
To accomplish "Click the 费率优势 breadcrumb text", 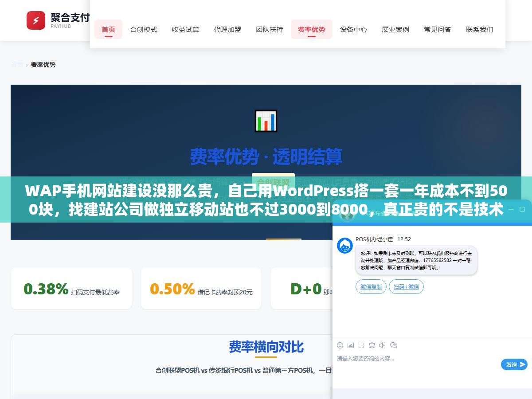I will [43, 65].
